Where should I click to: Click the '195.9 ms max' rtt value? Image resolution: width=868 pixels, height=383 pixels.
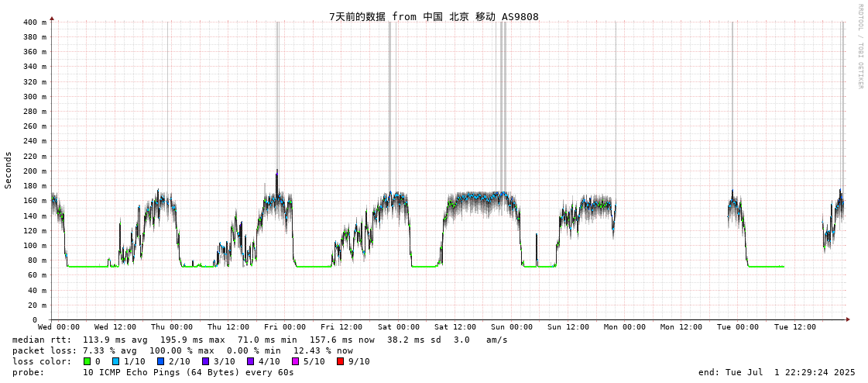pyautogui.click(x=193, y=340)
